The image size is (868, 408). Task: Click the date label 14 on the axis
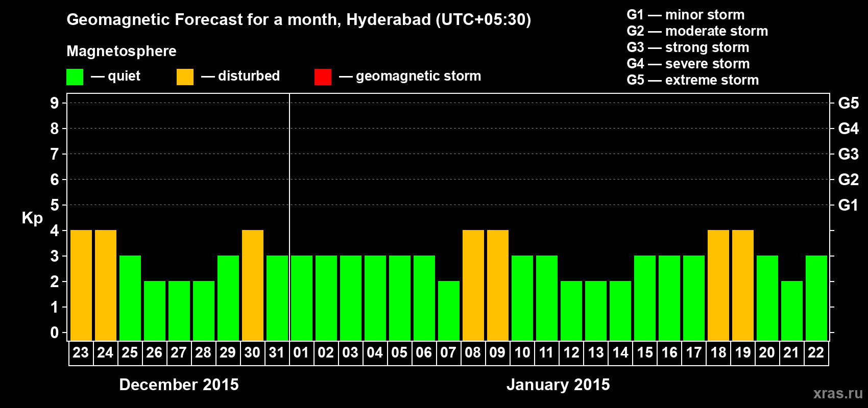coord(620,353)
